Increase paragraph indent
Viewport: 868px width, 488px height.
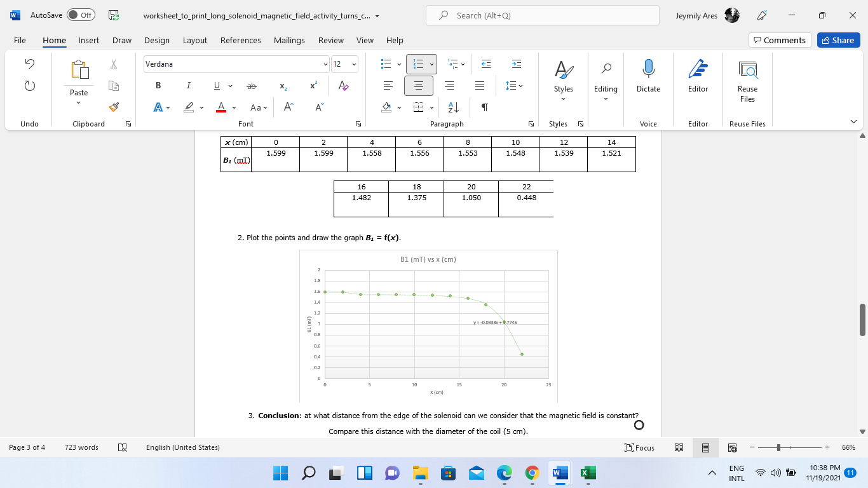(x=517, y=64)
